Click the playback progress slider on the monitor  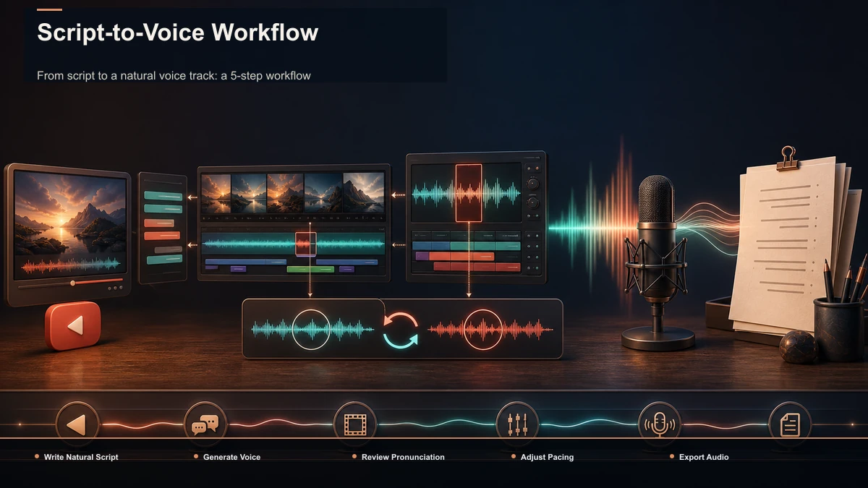click(70, 283)
